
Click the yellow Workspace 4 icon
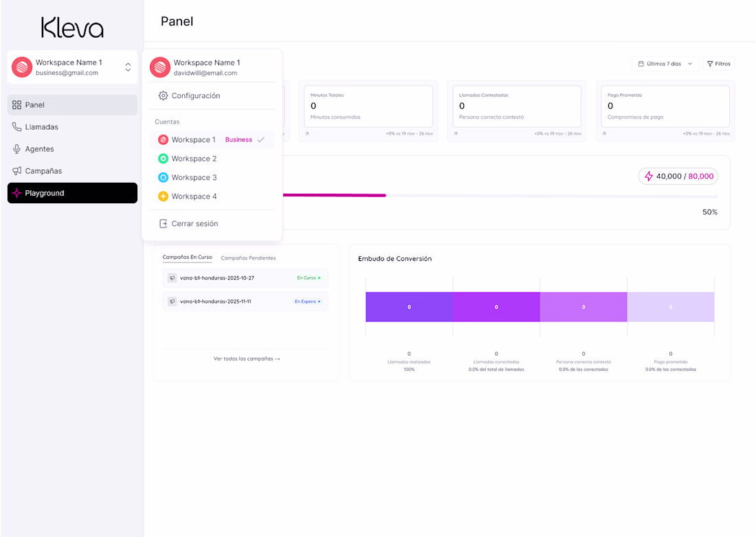coord(164,196)
